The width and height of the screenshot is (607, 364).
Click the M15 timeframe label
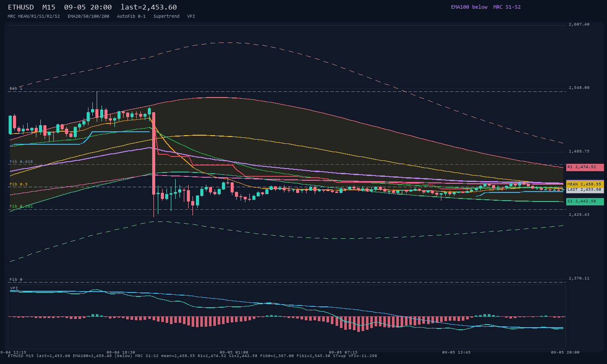click(x=49, y=7)
